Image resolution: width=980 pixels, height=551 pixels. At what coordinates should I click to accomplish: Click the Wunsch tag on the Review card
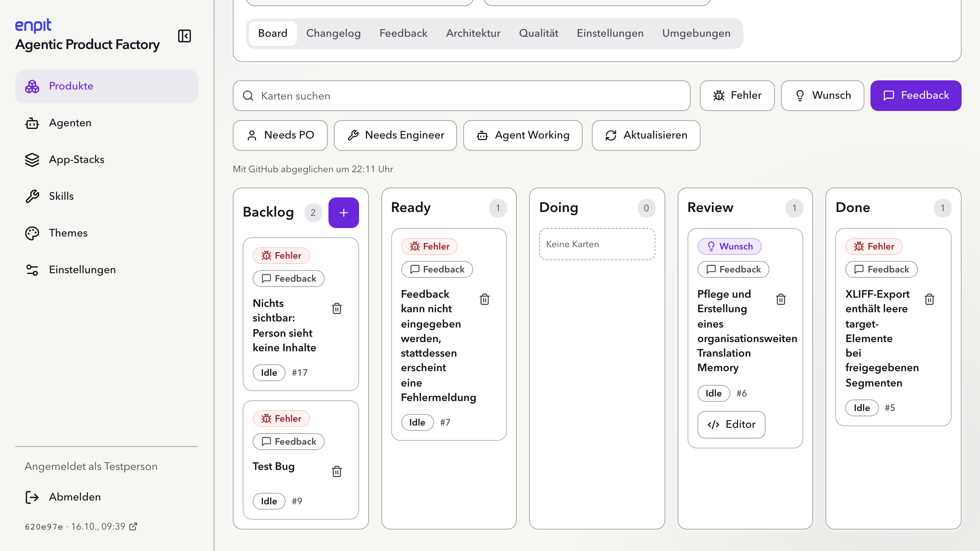[730, 246]
